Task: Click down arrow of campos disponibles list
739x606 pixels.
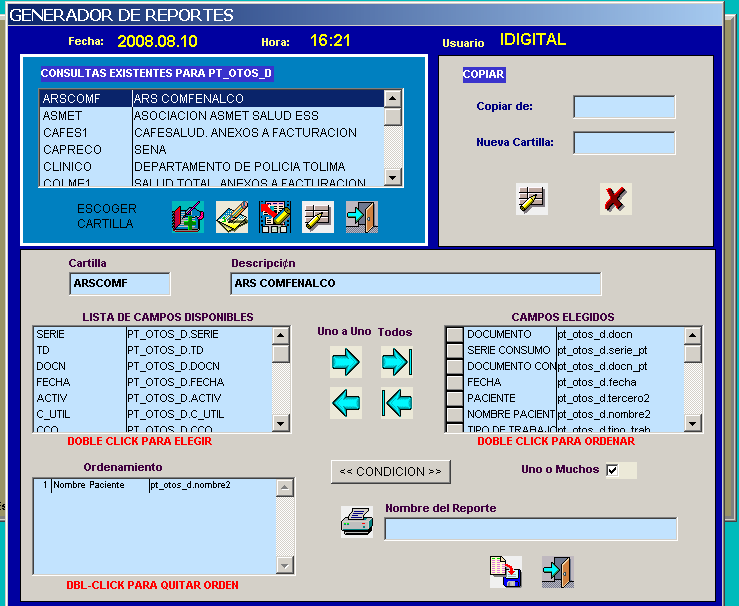Action: tap(281, 423)
